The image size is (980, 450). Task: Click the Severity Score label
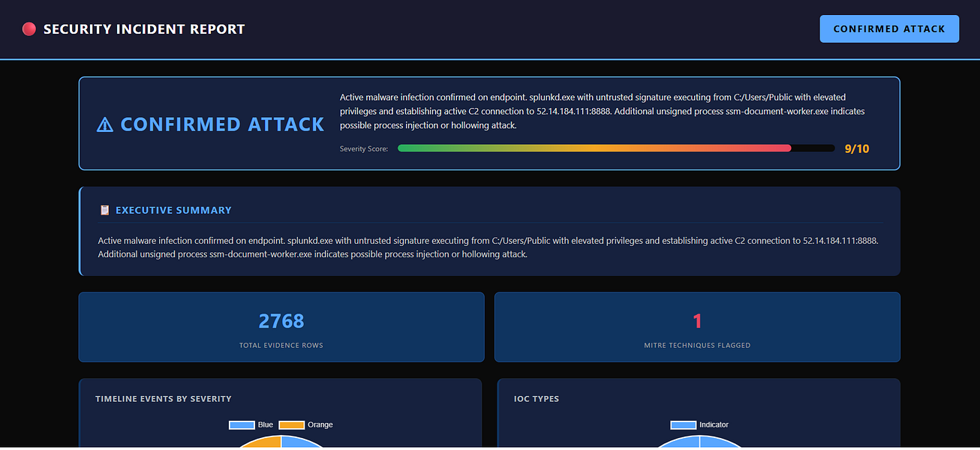(x=364, y=148)
